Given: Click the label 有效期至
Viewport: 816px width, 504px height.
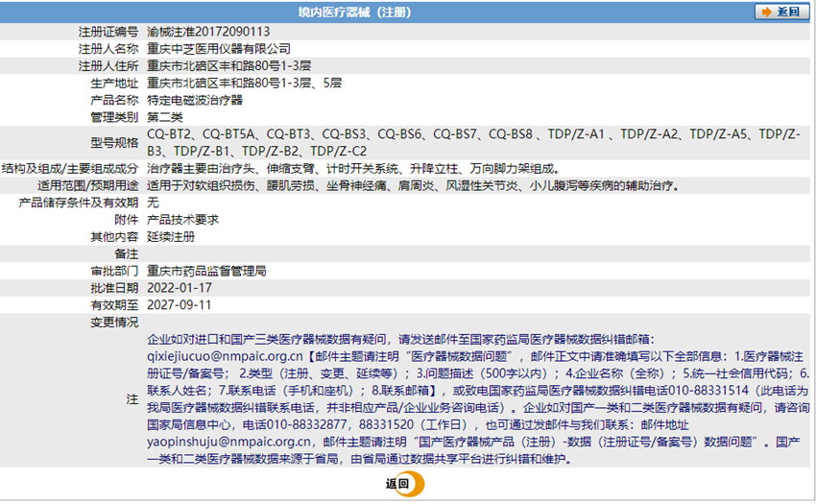Looking at the screenshot, I should pyautogui.click(x=114, y=305).
